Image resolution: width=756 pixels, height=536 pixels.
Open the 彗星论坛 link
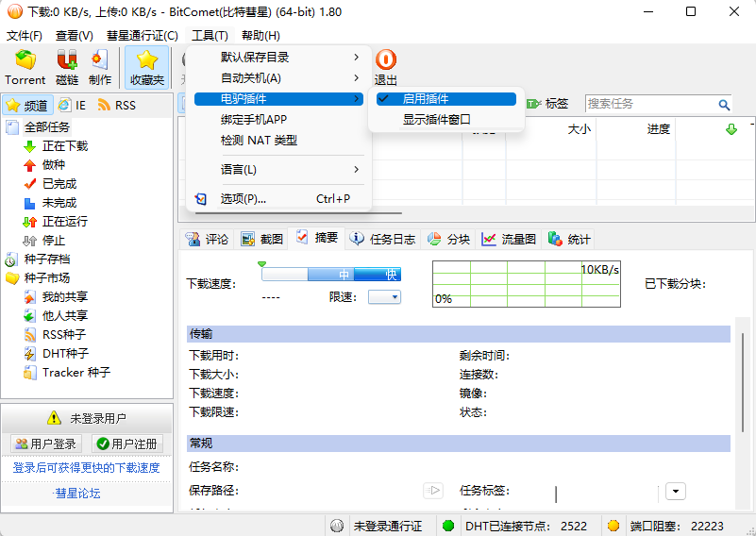click(x=77, y=493)
